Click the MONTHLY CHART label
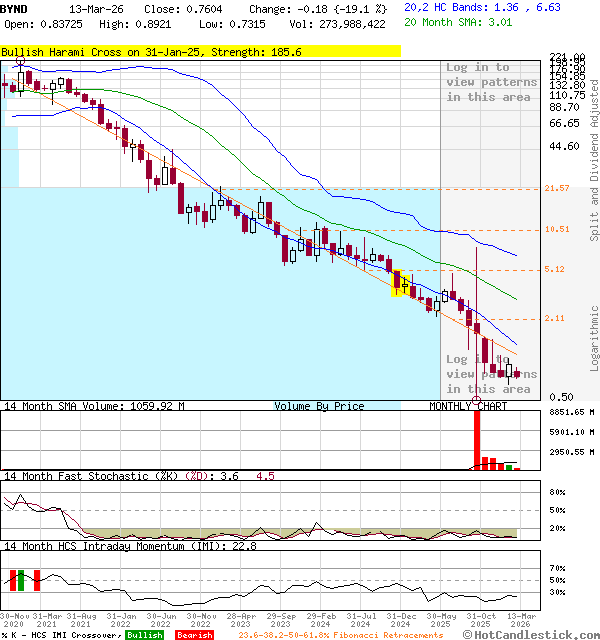Screen dimensions: 600x640 (468, 406)
